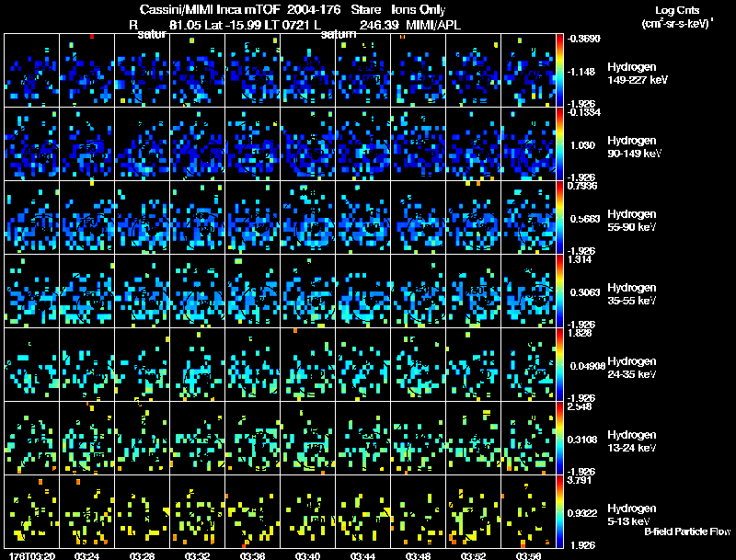Screen dimensions: 736x560
Task: Open the 24-35 keV panel at 03:56
Action: 528,365
